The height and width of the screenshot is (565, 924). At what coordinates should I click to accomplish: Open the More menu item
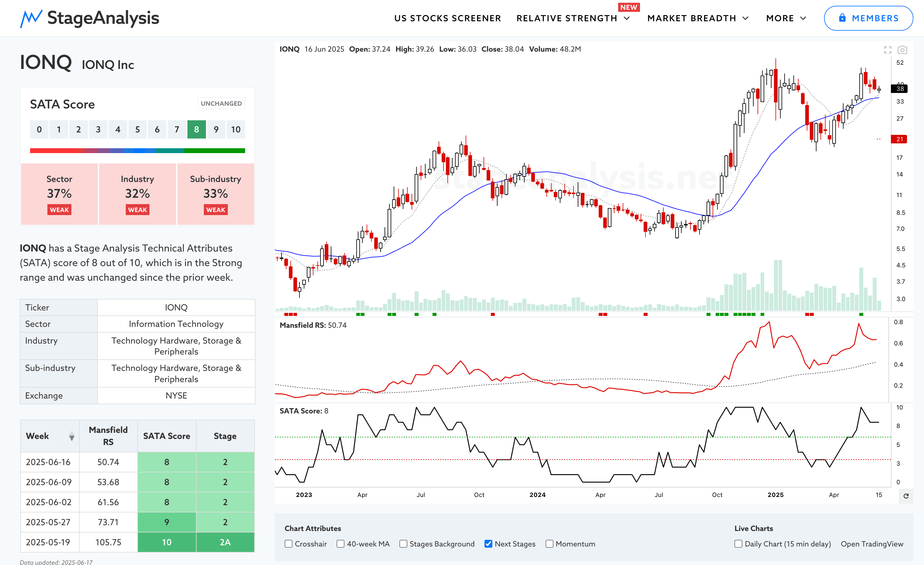780,18
